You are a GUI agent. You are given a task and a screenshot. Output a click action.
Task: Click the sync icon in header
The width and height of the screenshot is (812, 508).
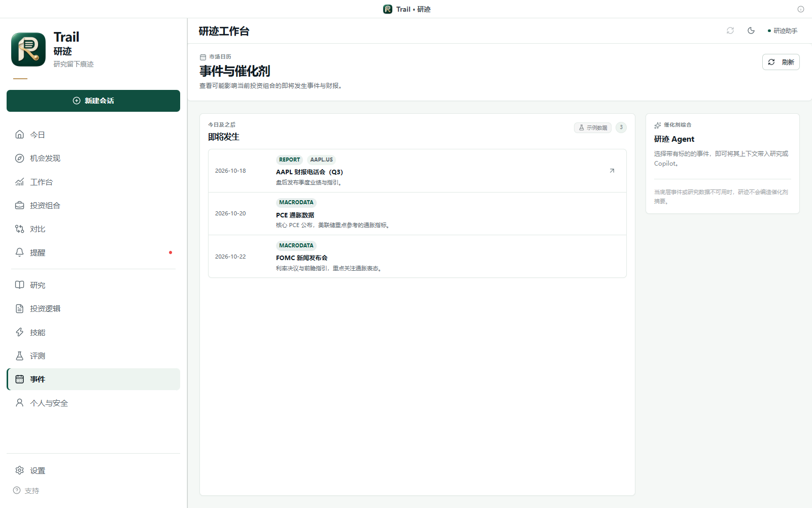[730, 30]
